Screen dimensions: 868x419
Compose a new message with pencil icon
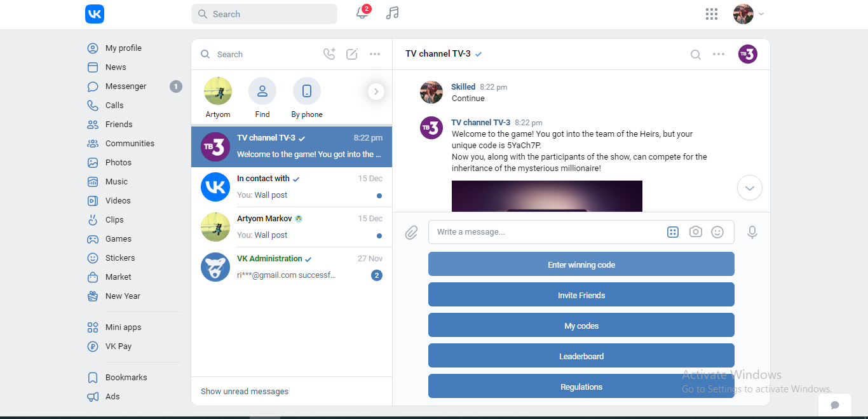point(352,54)
